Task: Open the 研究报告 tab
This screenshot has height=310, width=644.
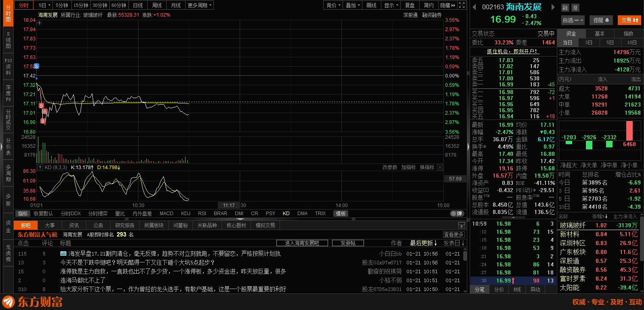Action: [125, 225]
